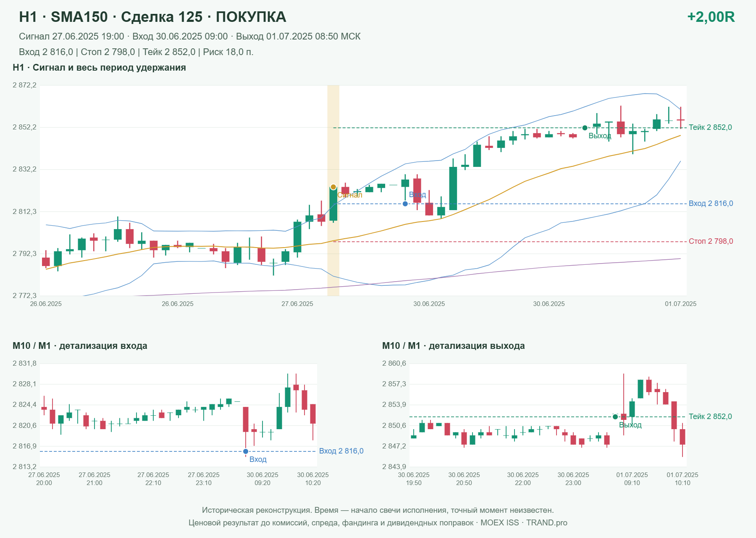Click the footer line mentioning MOEX ISS · TRAND.pro

click(378, 523)
